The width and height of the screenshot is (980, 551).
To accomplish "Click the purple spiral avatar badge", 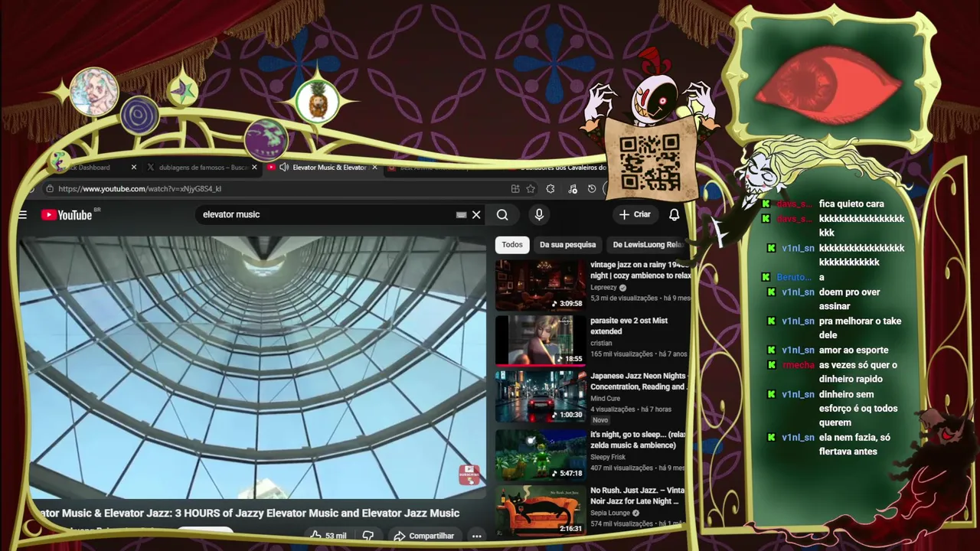I will coord(139,116).
